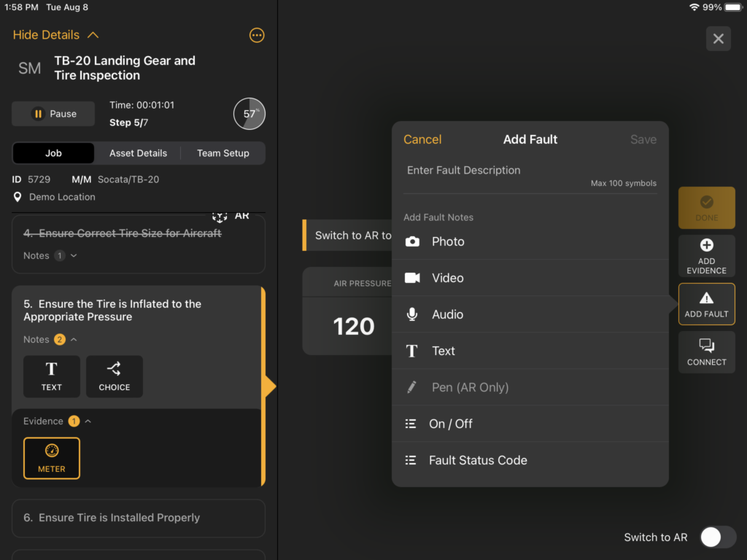
Task: Choose Text fault note option
Action: coord(530,351)
